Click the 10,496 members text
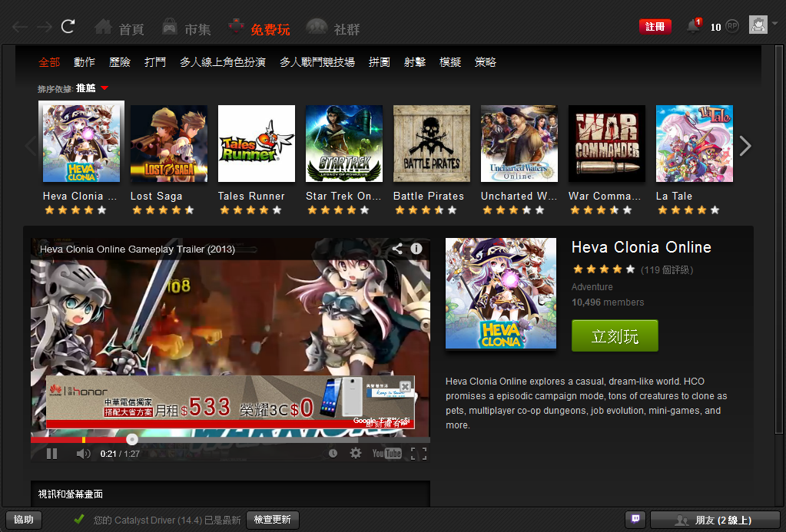786x532 pixels. click(x=608, y=302)
